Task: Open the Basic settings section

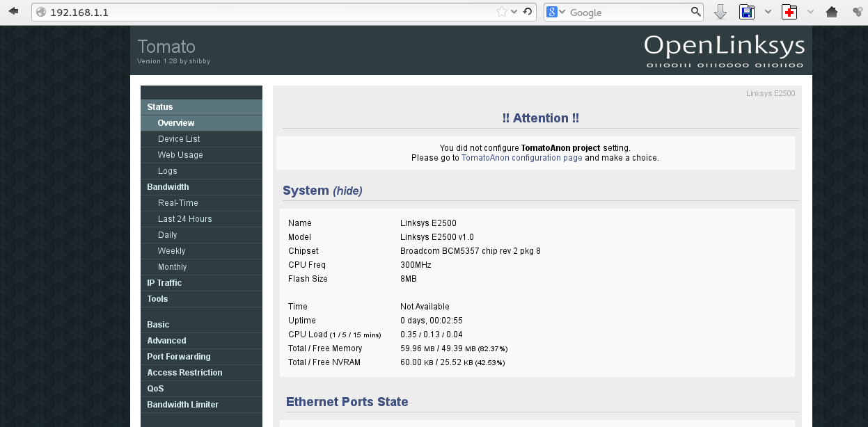Action: tap(201, 325)
